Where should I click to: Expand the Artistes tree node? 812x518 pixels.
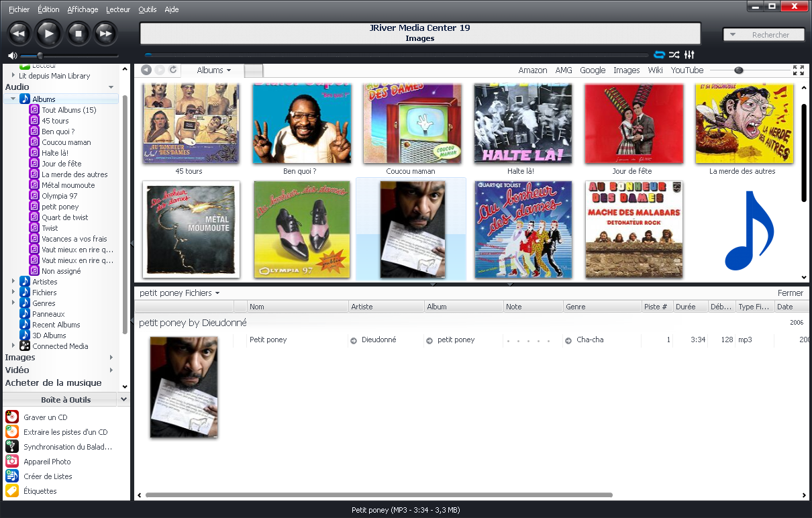(x=13, y=282)
